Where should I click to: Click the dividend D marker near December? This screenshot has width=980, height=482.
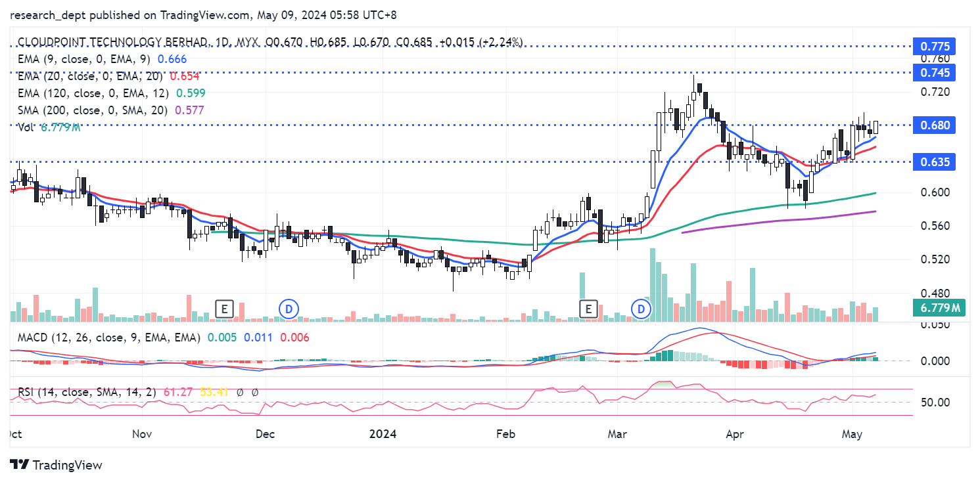(288, 308)
